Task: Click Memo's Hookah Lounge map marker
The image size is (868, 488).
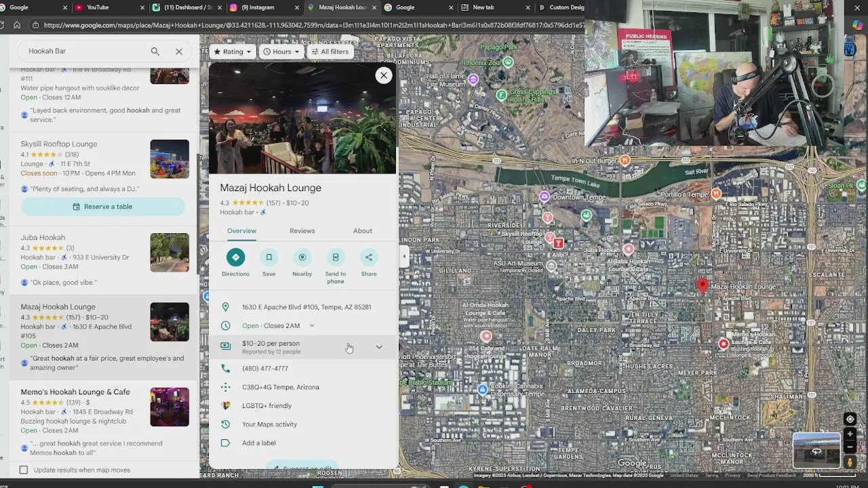Action: [x=724, y=344]
